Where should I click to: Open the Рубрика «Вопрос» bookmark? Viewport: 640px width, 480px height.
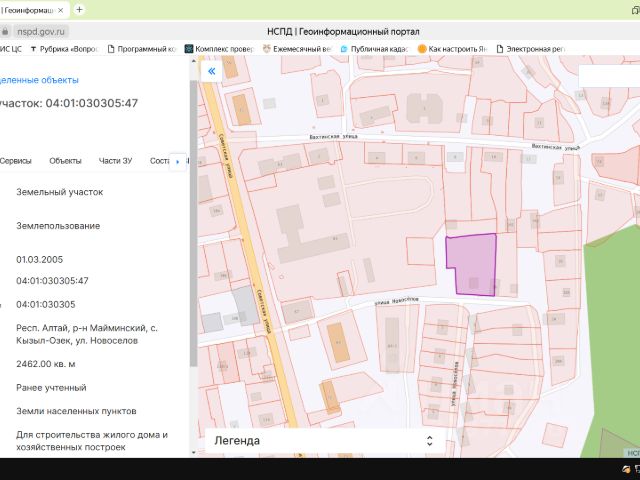pyautogui.click(x=66, y=48)
